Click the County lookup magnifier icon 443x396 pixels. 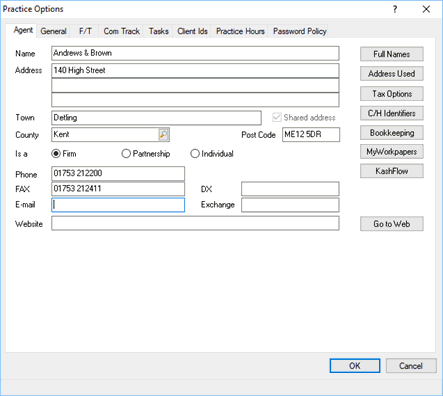tap(163, 135)
